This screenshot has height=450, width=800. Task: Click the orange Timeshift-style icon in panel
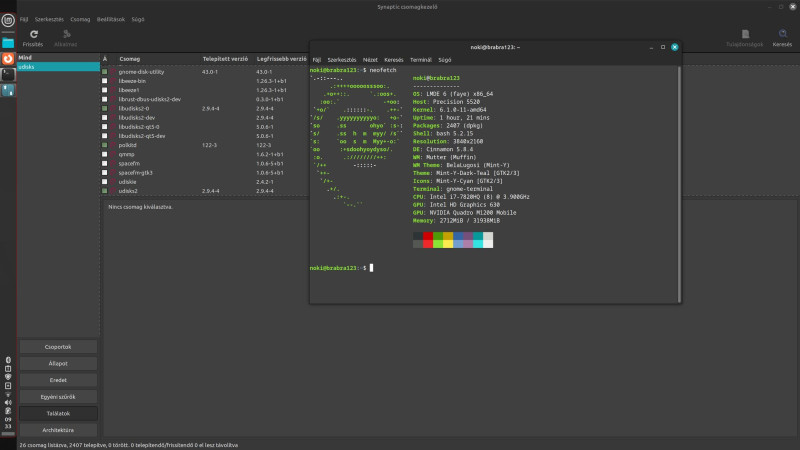pos(8,59)
